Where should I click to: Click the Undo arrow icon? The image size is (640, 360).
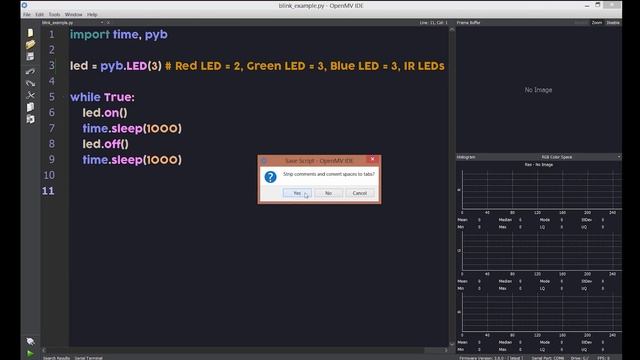31,71
